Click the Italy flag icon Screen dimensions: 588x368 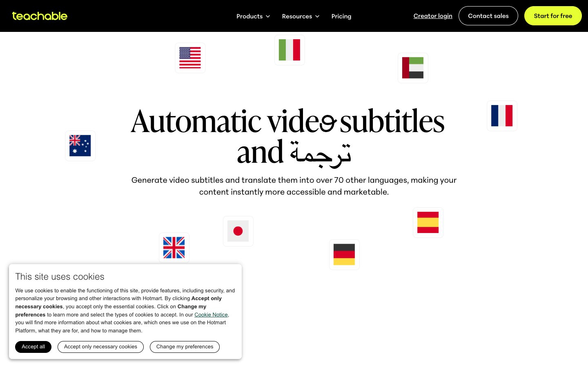[x=290, y=50]
